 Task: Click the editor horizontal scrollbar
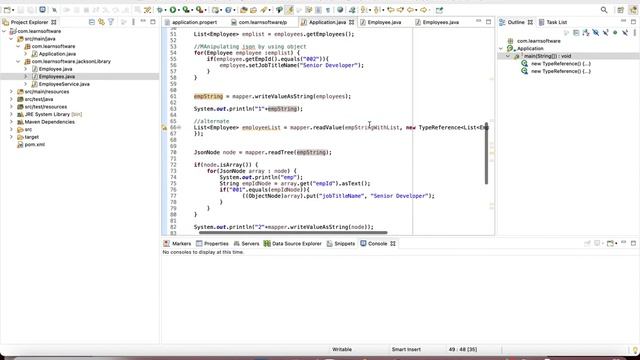point(293,233)
